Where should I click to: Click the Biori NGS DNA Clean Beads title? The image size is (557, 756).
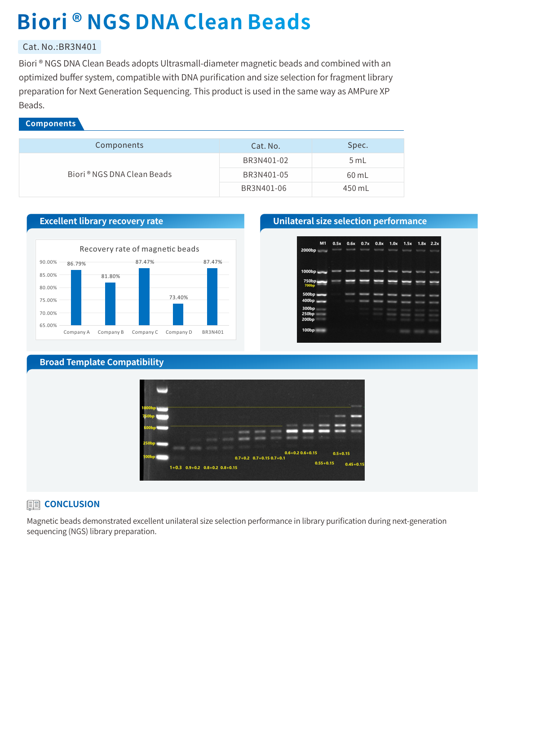pos(164,22)
